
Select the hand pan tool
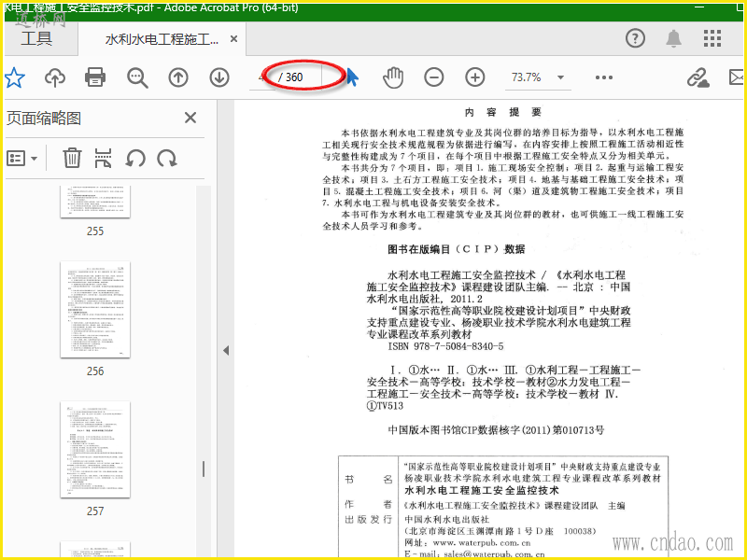tap(393, 77)
